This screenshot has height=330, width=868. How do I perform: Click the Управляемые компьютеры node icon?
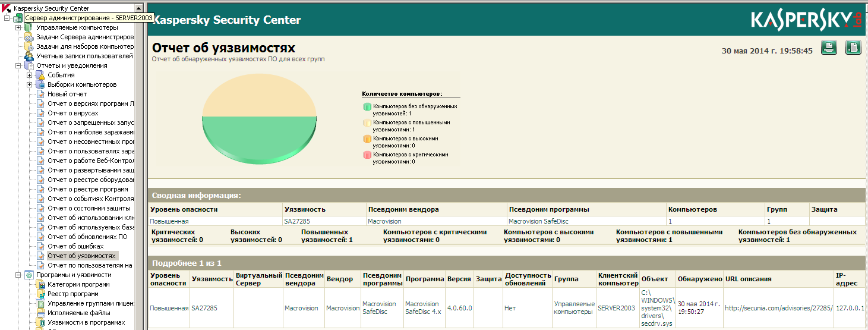click(x=27, y=27)
